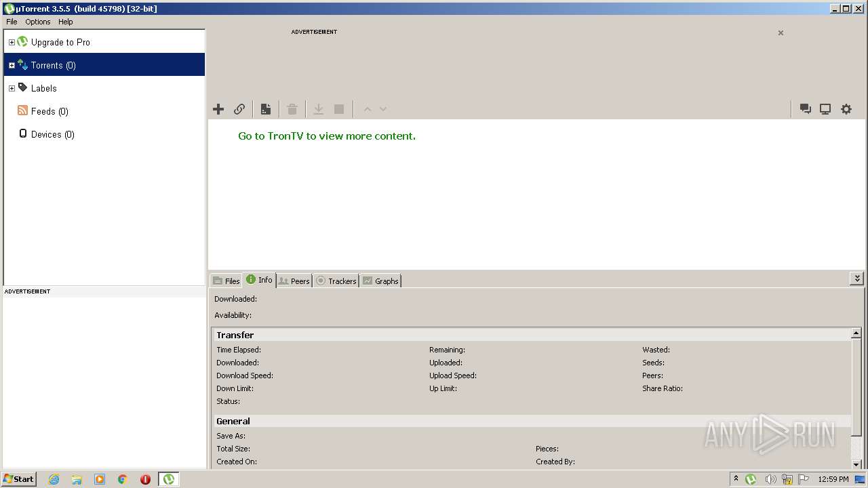Viewport: 868px width, 488px height.
Task: Expand the Torrents (0) tree node
Action: (12, 65)
